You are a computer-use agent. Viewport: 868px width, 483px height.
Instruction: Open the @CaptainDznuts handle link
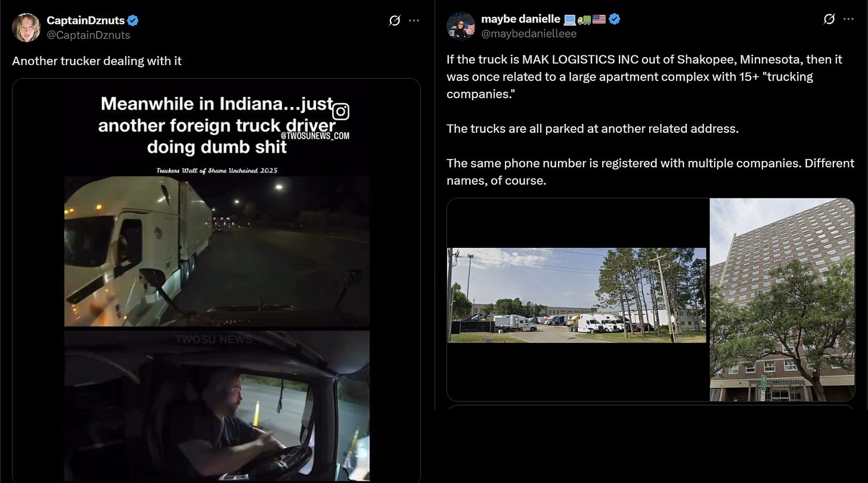coord(88,35)
